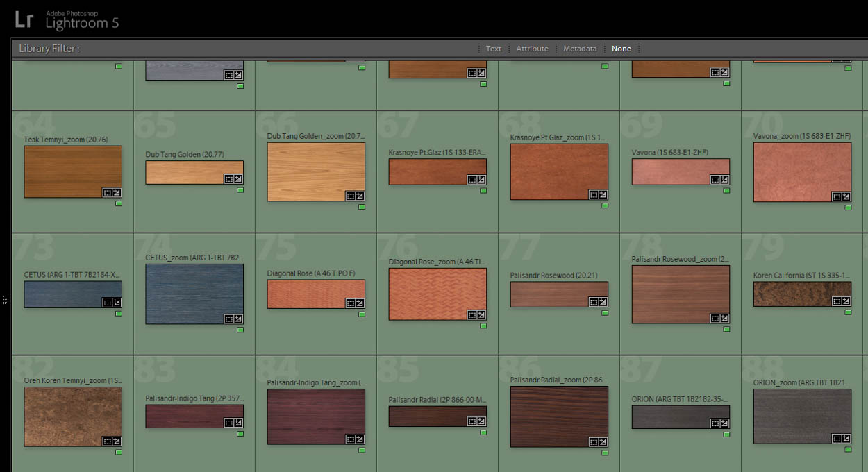This screenshot has width=868, height=472.
Task: Select the Metadata filter tab
Action: click(580, 49)
